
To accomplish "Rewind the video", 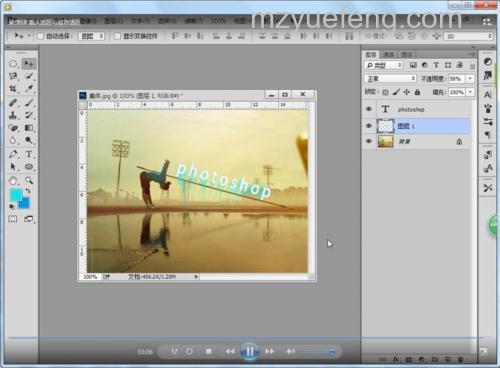I will click(x=230, y=351).
